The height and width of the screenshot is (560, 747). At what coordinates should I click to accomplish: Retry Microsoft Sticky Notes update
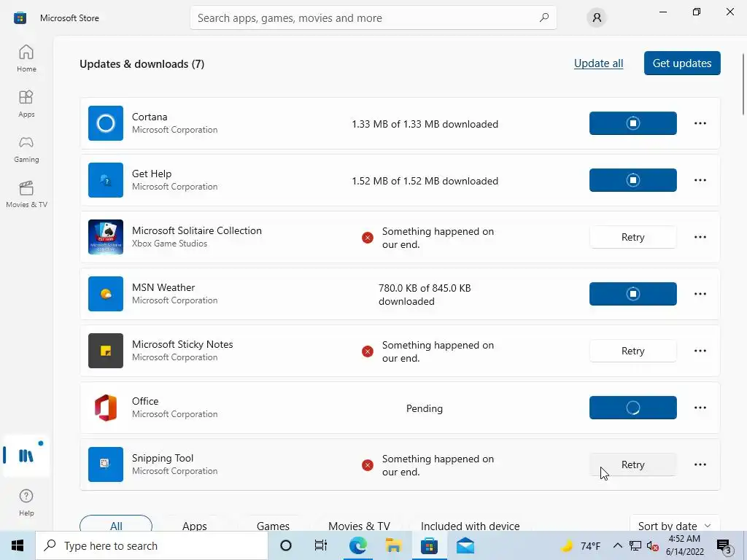pos(632,351)
